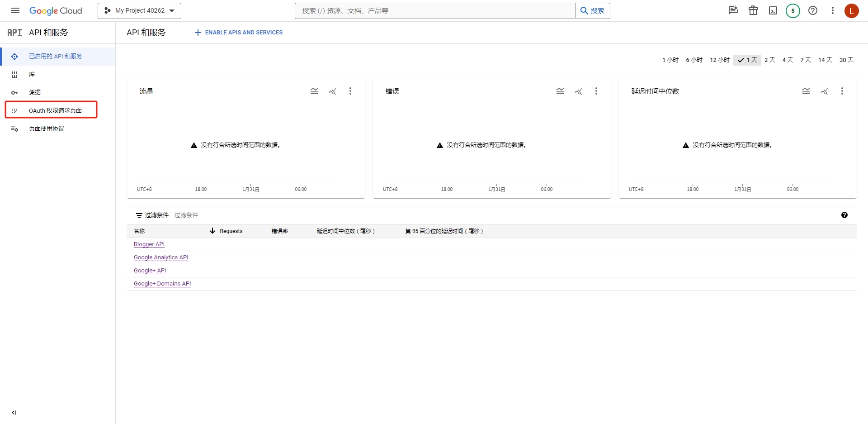The image size is (868, 424).
Task: Select the 30 天 time range
Action: (x=846, y=60)
